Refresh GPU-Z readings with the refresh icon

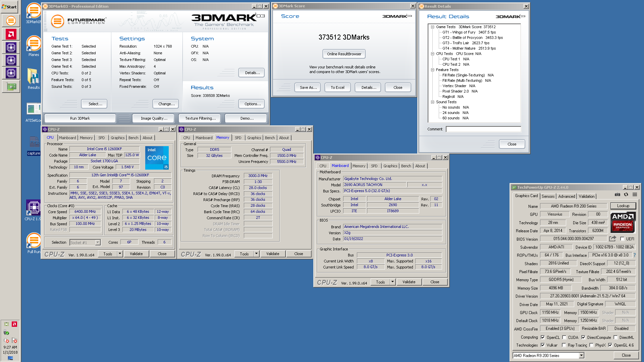point(626,195)
